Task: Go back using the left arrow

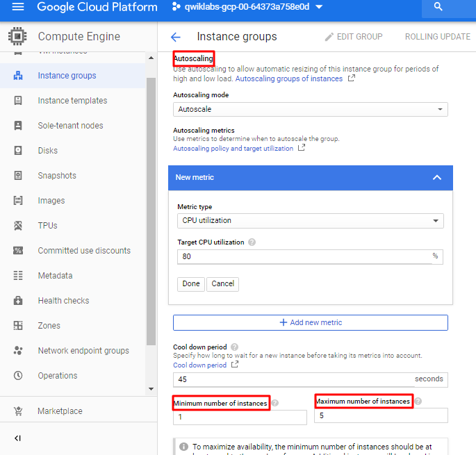Action: pyautogui.click(x=176, y=37)
